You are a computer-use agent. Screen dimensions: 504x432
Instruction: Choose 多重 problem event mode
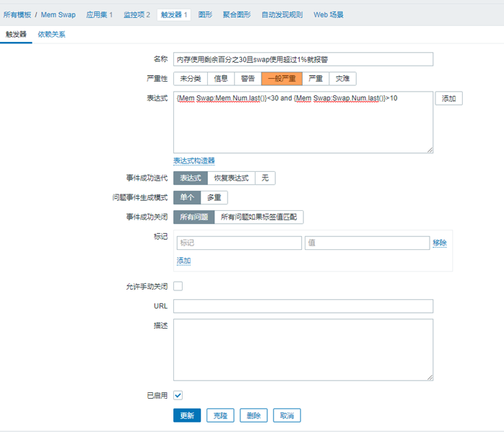[214, 197]
